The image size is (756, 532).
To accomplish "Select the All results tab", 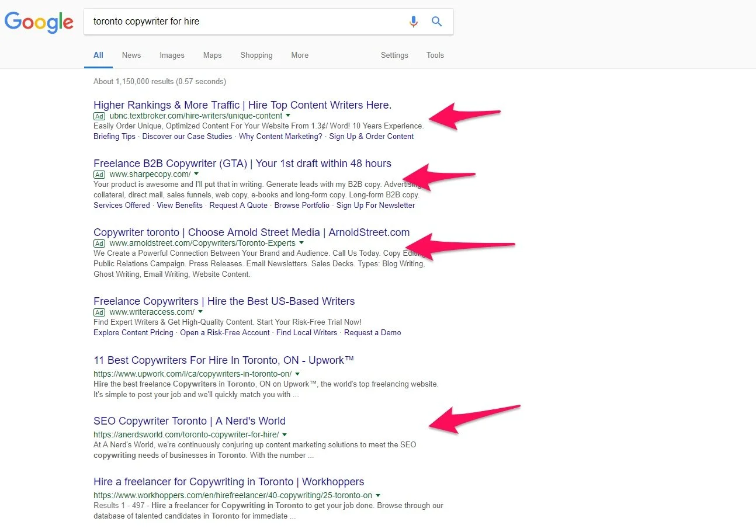I will pyautogui.click(x=98, y=55).
